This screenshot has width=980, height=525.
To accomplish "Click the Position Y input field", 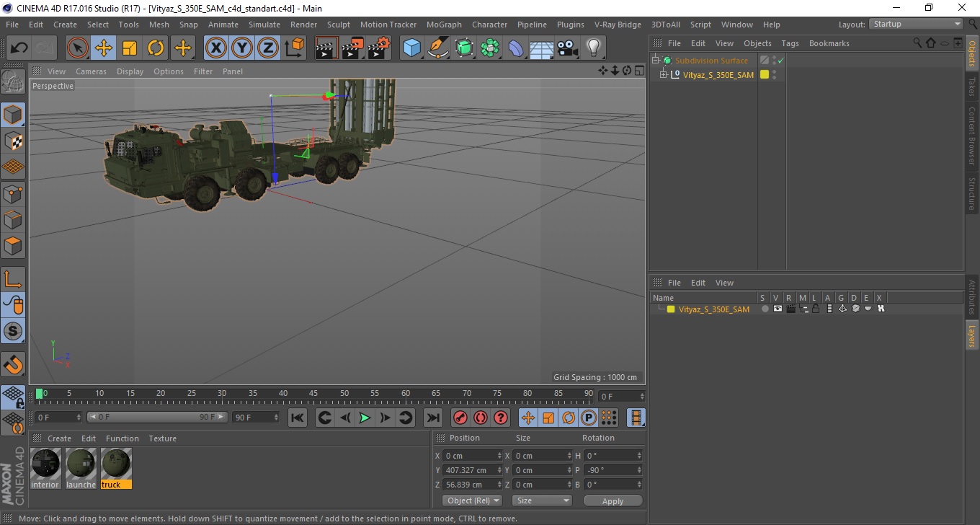I will (x=471, y=470).
